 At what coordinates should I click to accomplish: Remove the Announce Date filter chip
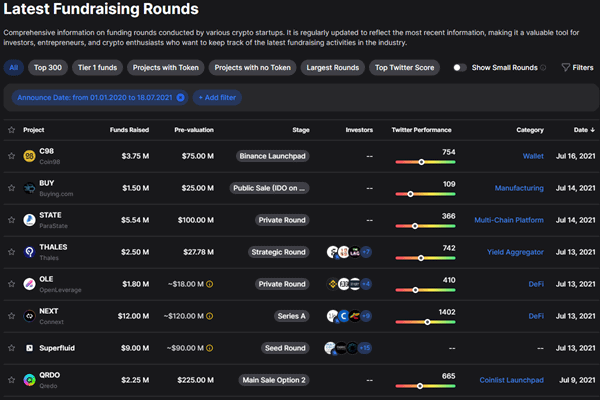pyautogui.click(x=180, y=98)
